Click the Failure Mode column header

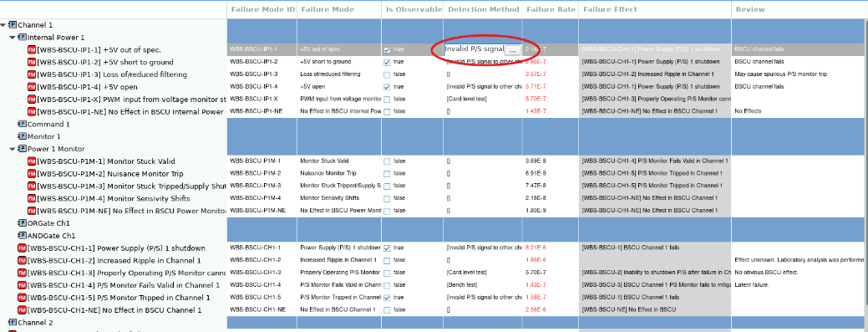(339, 9)
